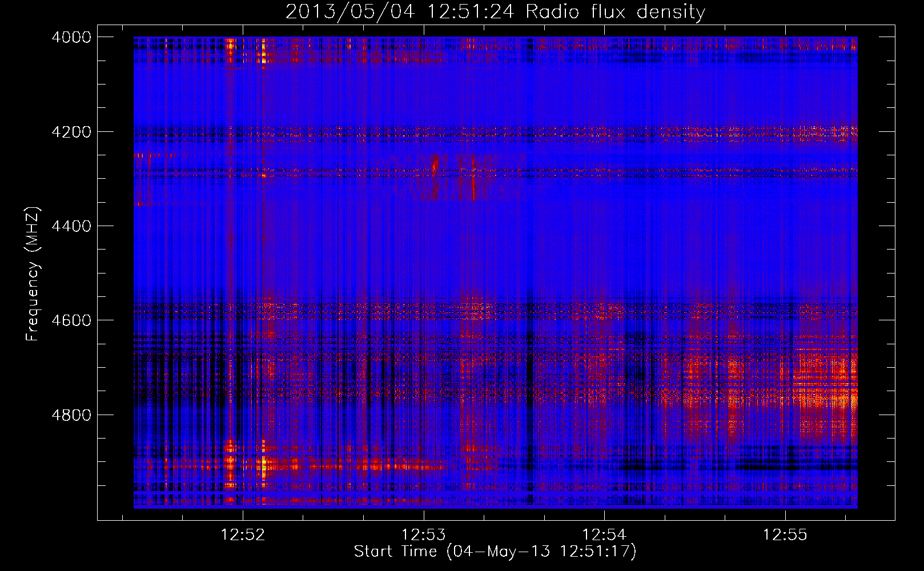924x571 pixels.
Task: Click the 4600 frequency tick label
Action: point(71,320)
